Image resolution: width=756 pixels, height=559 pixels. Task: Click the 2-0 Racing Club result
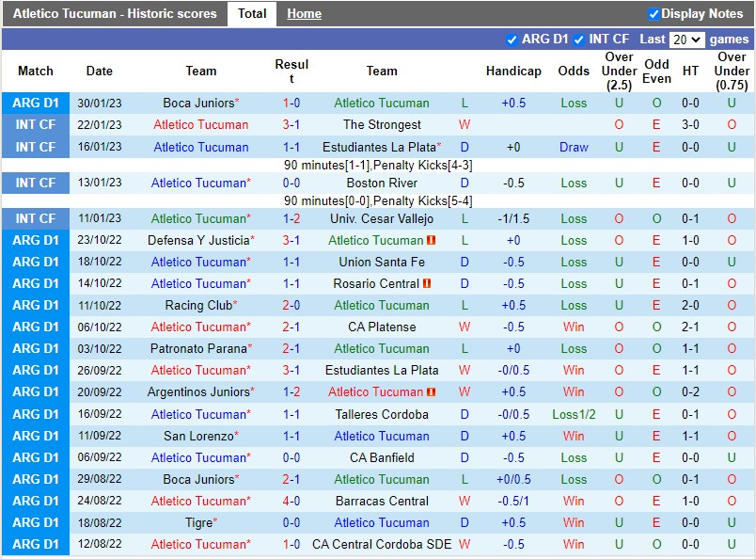[291, 305]
